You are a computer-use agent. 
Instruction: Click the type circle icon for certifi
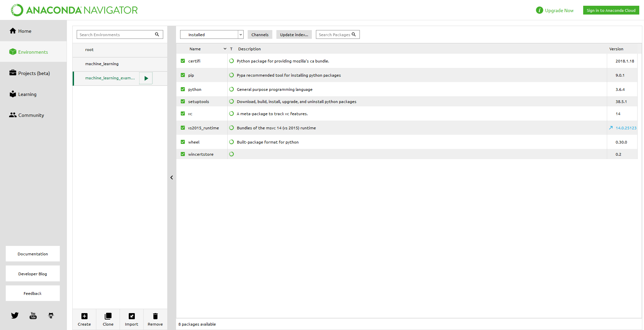point(231,61)
